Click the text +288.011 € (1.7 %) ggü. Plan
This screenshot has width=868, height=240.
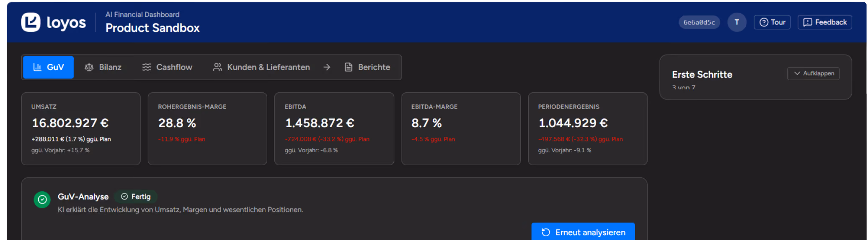pos(71,139)
